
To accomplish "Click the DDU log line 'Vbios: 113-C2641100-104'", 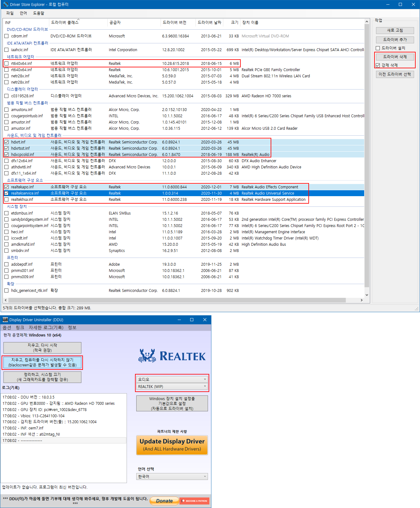I will (34, 416).
